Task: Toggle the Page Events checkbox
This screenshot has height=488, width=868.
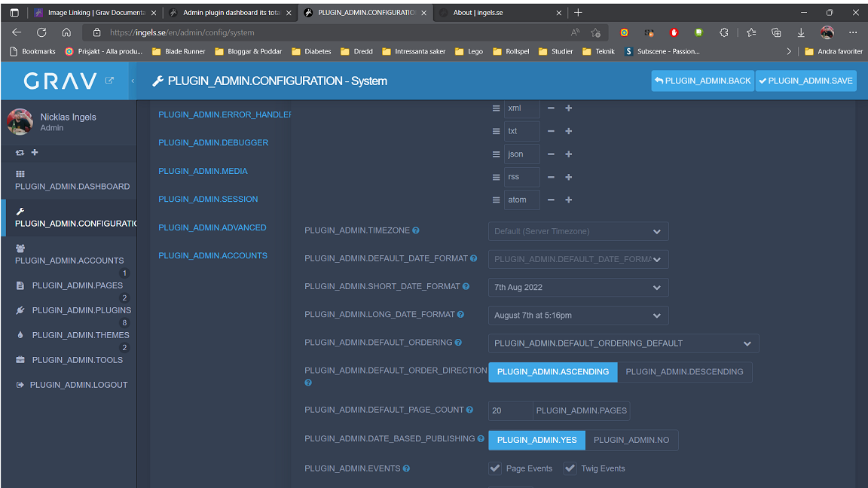Action: (x=495, y=468)
